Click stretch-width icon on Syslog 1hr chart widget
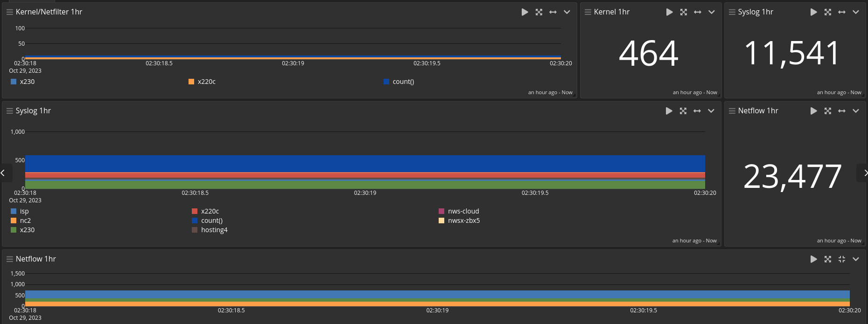This screenshot has width=868, height=324. tap(697, 111)
